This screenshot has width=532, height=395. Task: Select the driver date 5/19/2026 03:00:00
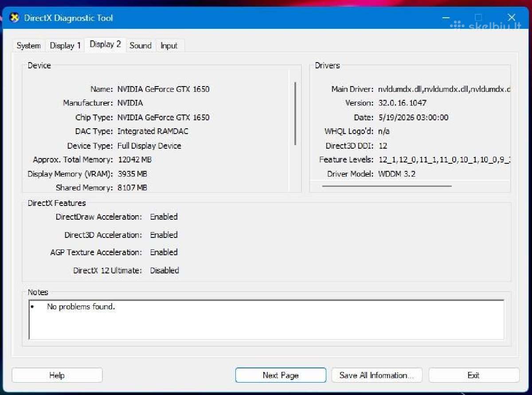click(413, 118)
